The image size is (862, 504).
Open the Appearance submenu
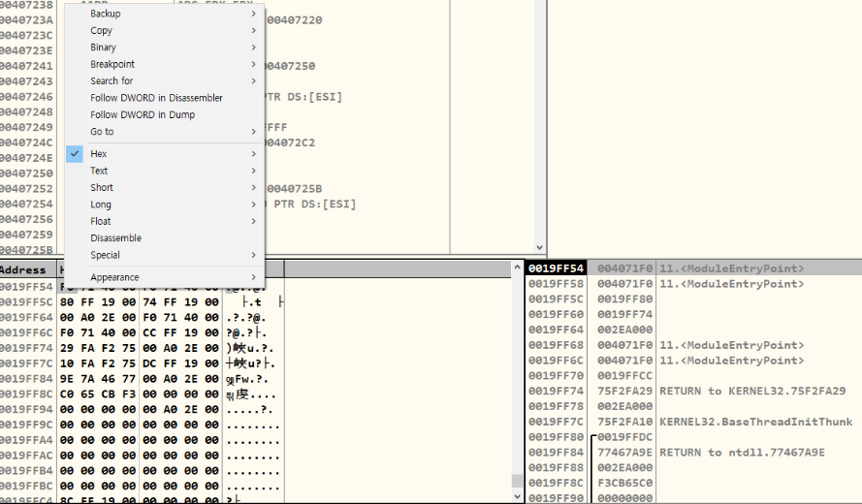coord(165,277)
